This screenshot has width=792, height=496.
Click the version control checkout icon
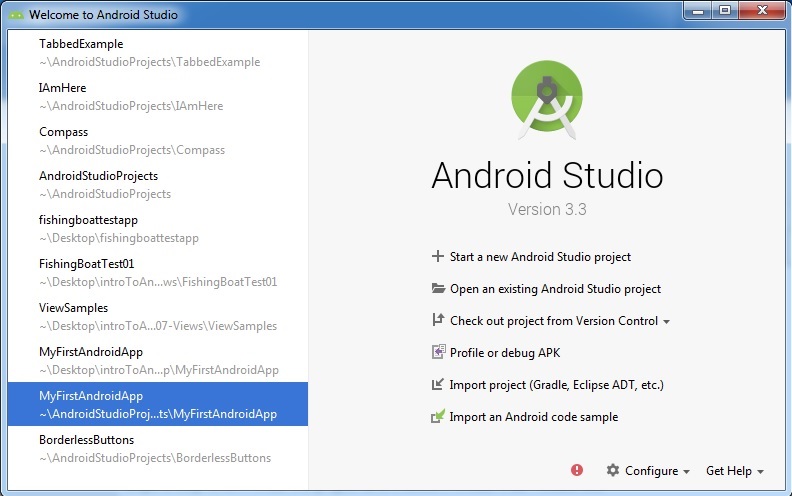pos(437,320)
